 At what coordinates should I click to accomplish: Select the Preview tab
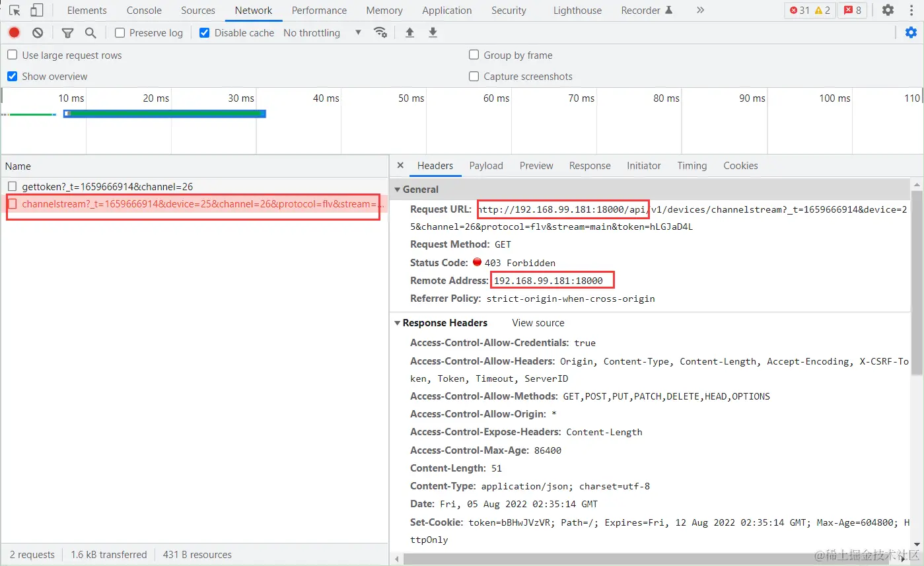[536, 166]
